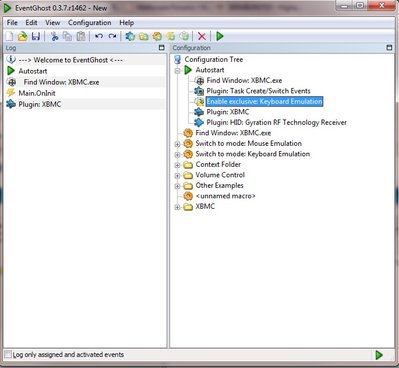Add an event with the toolbar icon
Viewport: 399px width, 368px height.
point(171,36)
